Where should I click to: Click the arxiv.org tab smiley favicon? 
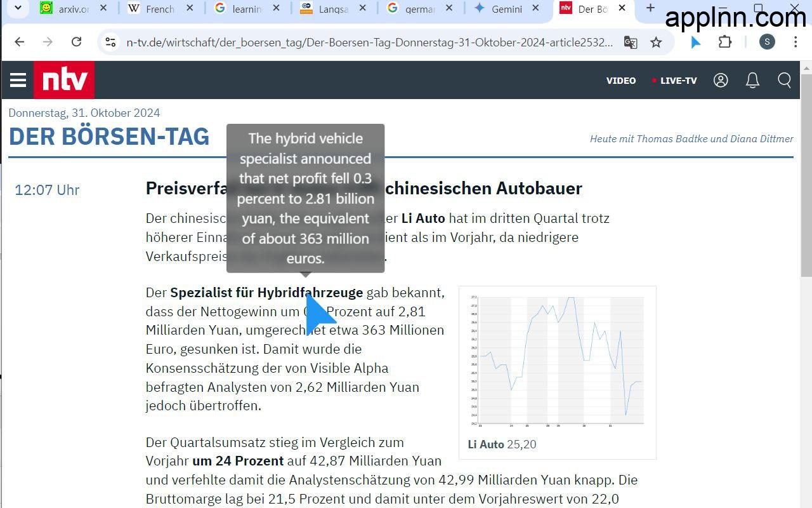[x=46, y=8]
